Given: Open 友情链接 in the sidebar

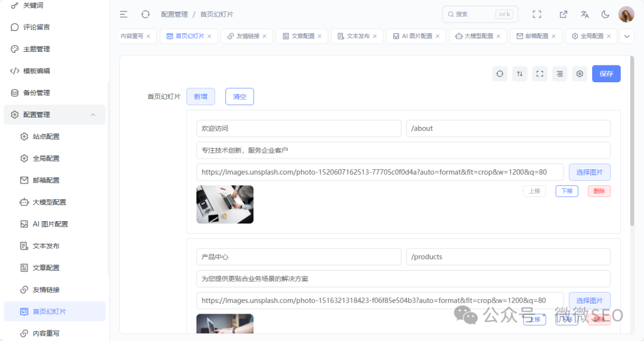Looking at the screenshot, I should 55,290.
